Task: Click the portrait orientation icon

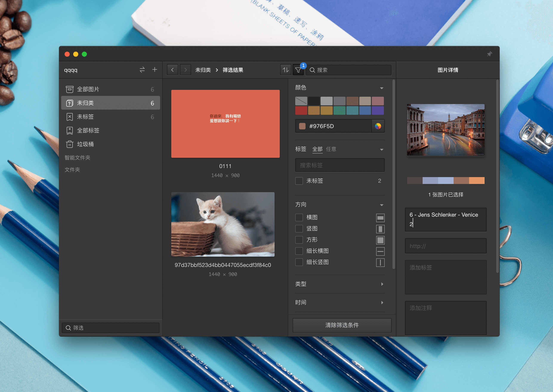Action: 380,229
